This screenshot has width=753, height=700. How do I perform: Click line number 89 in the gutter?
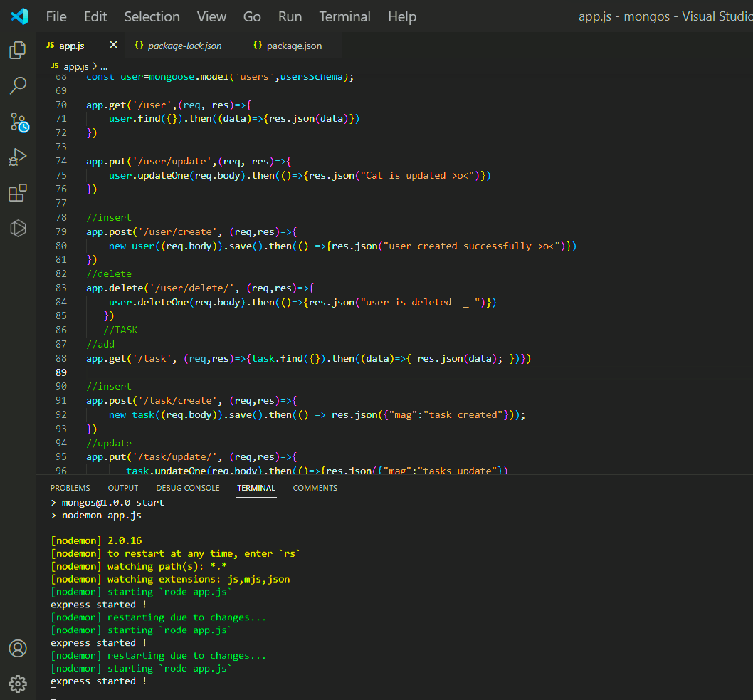[61, 372]
